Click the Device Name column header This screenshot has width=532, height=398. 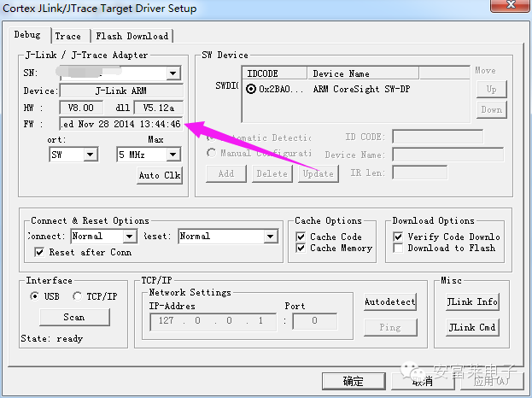(x=363, y=73)
